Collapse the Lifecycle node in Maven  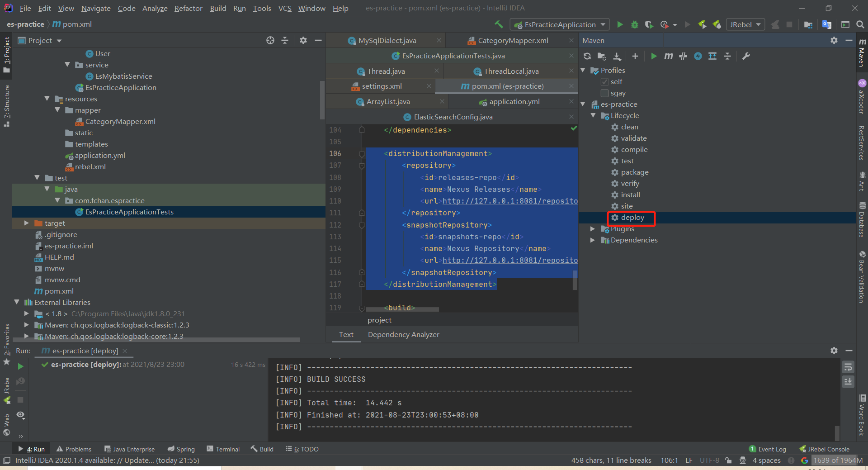pyautogui.click(x=593, y=116)
